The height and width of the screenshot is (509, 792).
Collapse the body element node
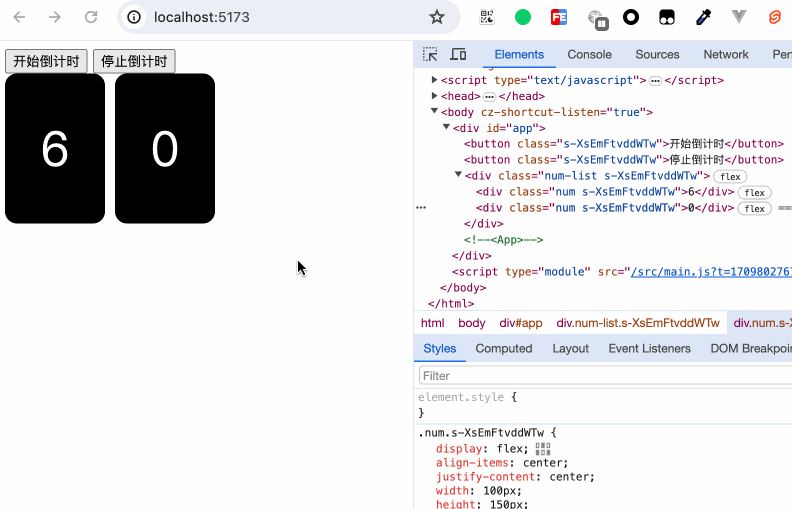434,111
